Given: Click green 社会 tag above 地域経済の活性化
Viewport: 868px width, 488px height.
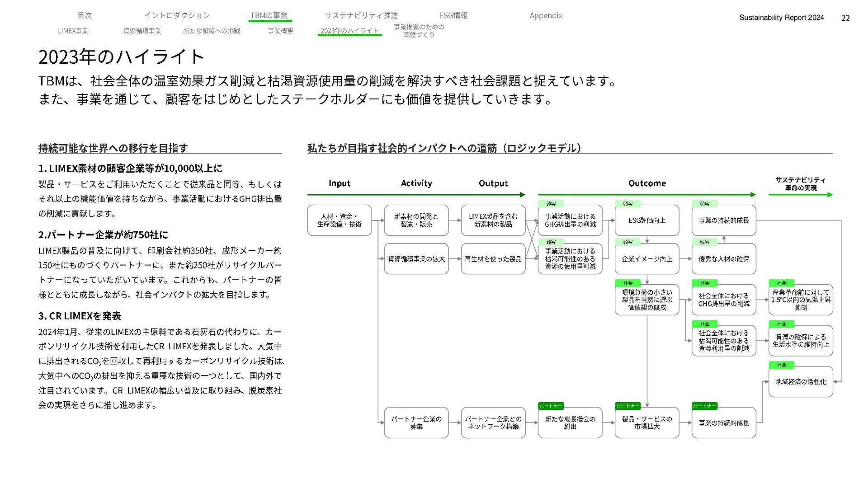Looking at the screenshot, I should [x=781, y=365].
